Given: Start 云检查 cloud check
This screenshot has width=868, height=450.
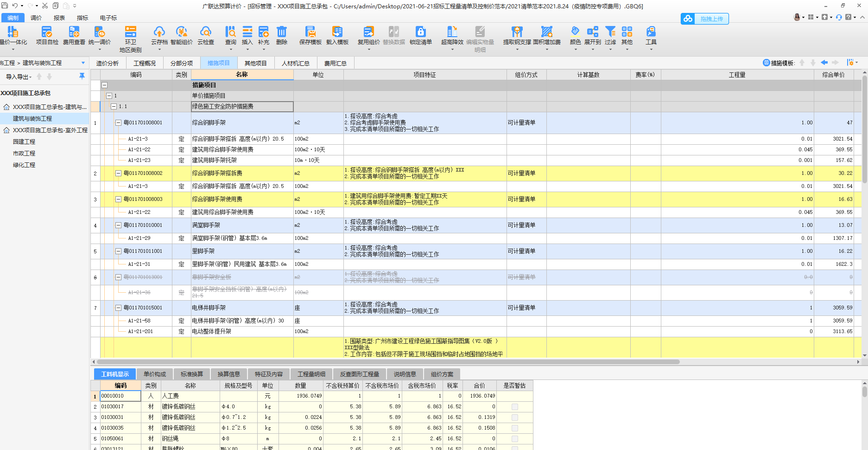Looking at the screenshot, I should coord(206,35).
